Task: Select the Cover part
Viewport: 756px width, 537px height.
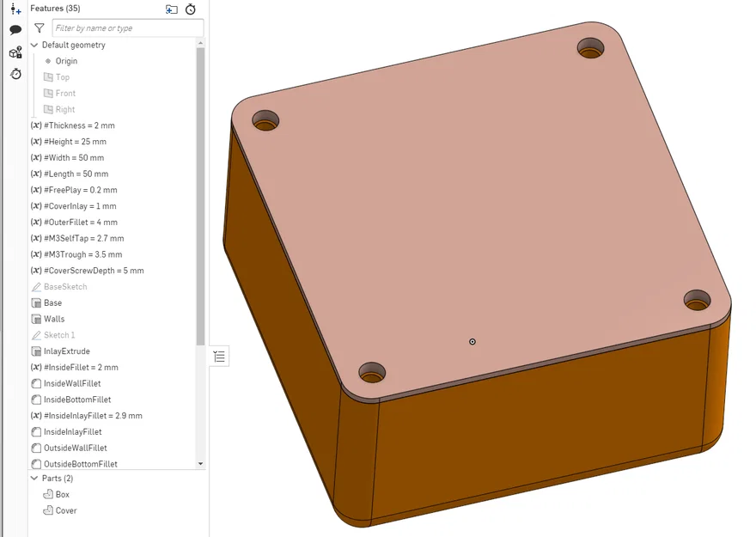Action: (x=60, y=510)
